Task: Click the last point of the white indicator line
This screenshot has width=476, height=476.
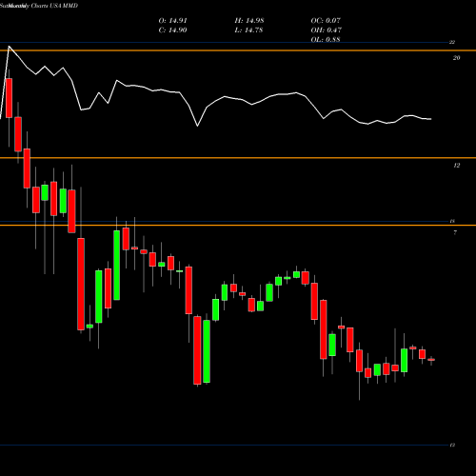Action: coord(431,119)
